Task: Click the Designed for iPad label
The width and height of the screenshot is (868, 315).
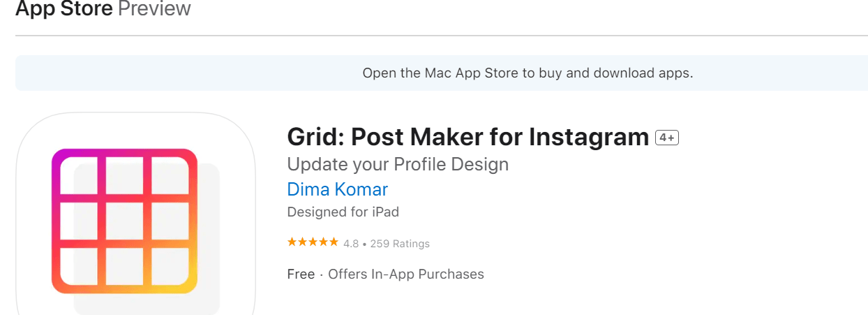Action: tap(343, 212)
